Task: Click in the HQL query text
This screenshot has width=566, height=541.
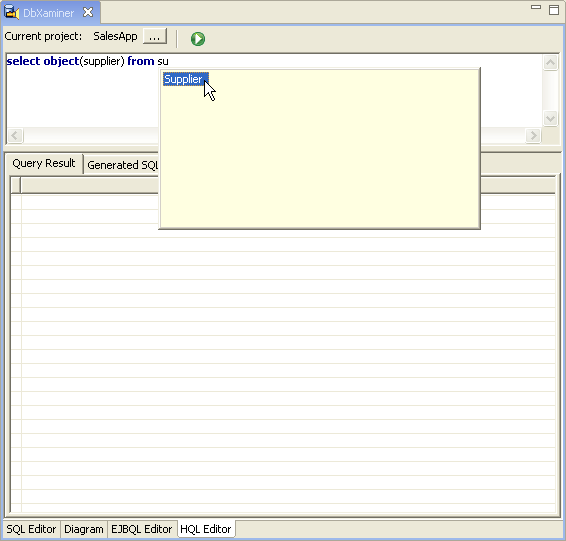Action: (88, 61)
